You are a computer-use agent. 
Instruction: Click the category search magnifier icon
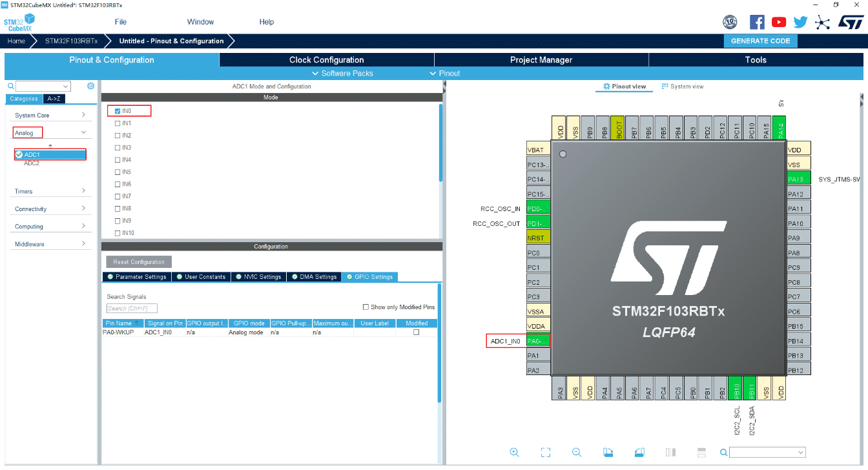[10, 86]
